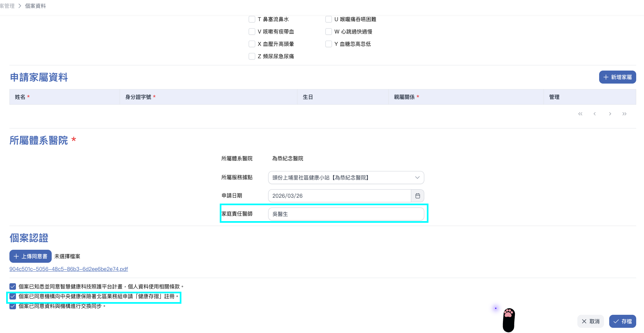This screenshot has height=333, width=644.
Task: Go to next page of family table
Action: pos(610,114)
